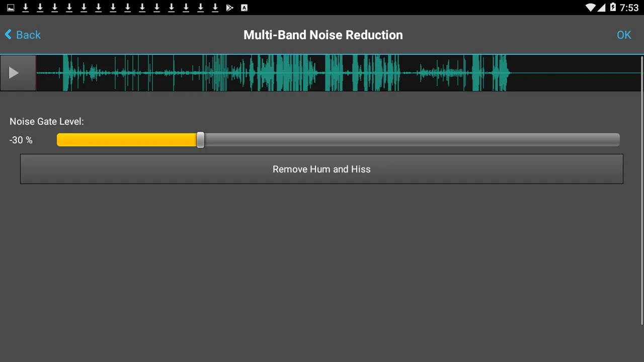644x362 pixels.
Task: Tap the battery status icon
Action: [613, 8]
